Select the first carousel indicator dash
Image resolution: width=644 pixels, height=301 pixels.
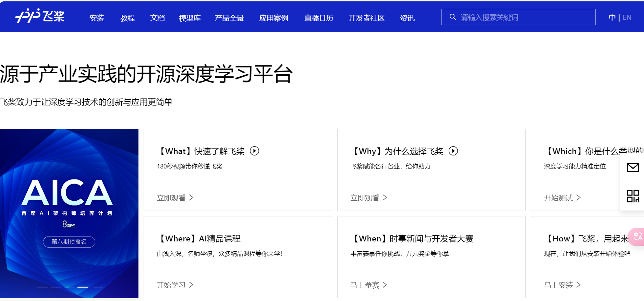42,287
